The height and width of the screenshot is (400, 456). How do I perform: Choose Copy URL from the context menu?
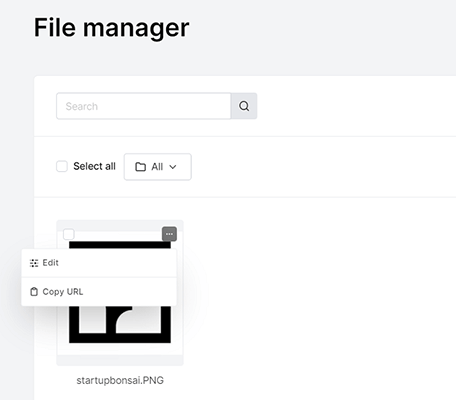click(99, 292)
